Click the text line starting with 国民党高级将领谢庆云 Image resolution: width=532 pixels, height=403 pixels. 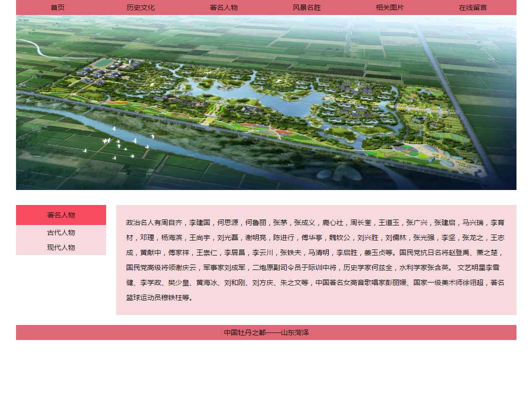click(x=315, y=267)
